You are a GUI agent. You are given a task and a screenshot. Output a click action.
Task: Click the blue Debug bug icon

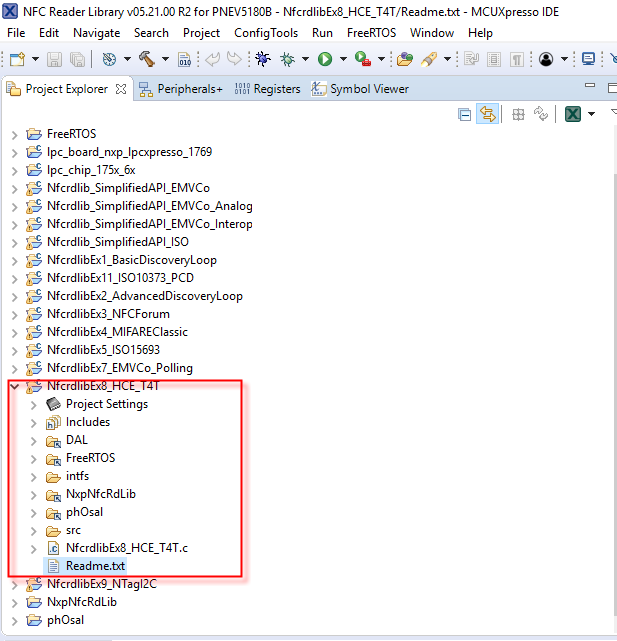263,60
